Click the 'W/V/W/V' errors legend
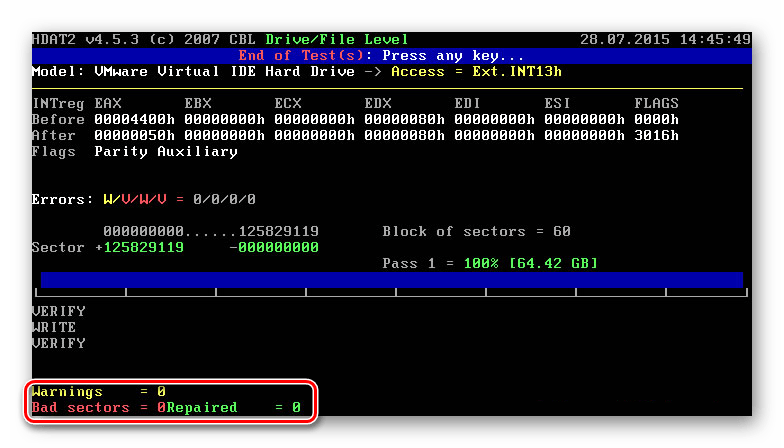Image resolution: width=784 pixels, height=448 pixels. [134, 200]
